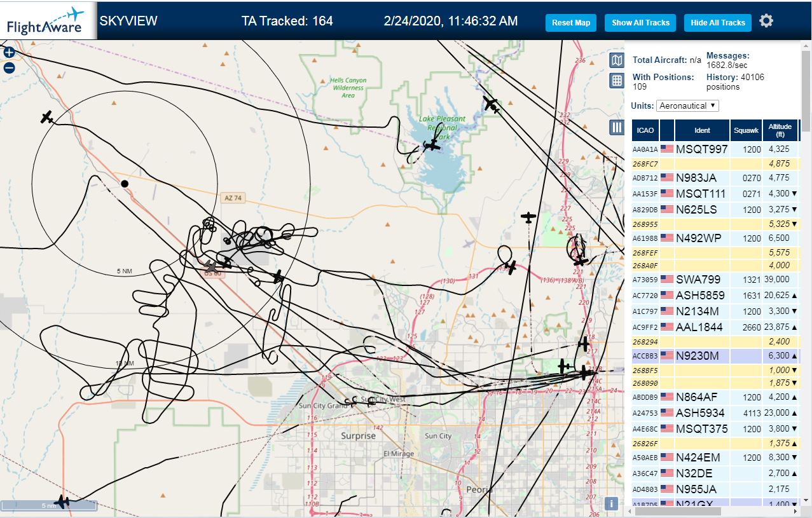This screenshot has height=518, width=812.
Task: Select the aircraft north of Lake Pleasant park
Action: point(490,103)
